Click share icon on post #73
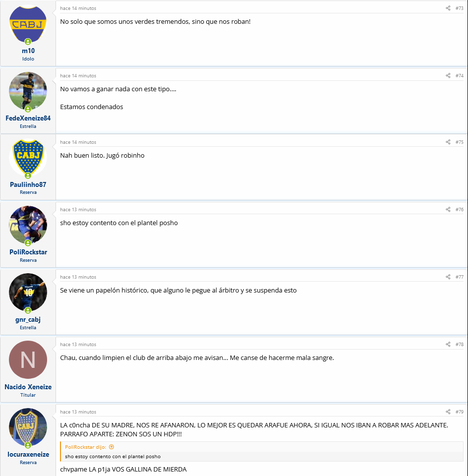This screenshot has width=468, height=476. 448,8
